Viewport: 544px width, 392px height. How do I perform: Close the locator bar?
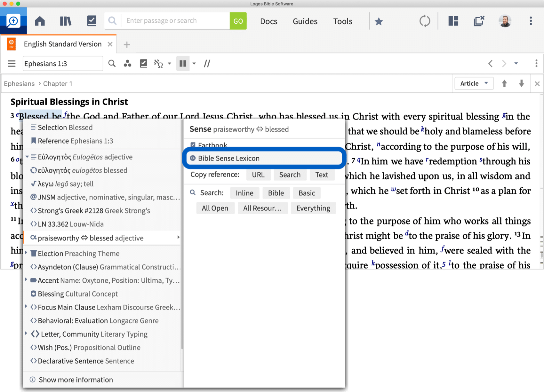click(x=537, y=84)
